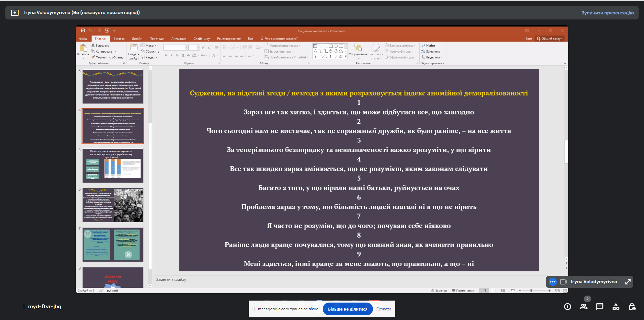Open the Раздел section dropdown
Image resolution: width=644 pixels, height=320 pixels.
tap(150, 57)
